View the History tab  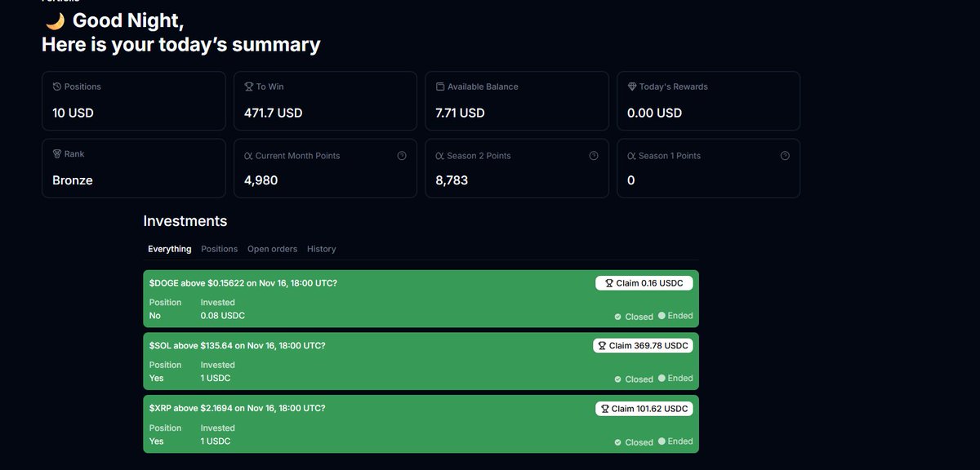click(322, 249)
